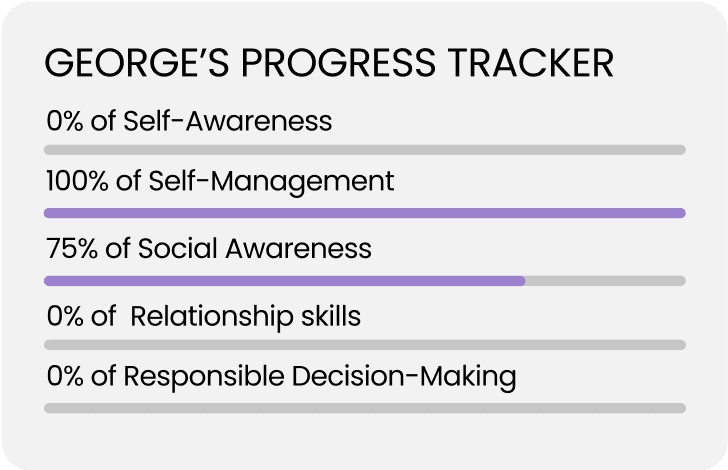Screen dimensions: 728x470
Task: Click the purple filled part of Social Awareness bar
Action: [285, 281]
